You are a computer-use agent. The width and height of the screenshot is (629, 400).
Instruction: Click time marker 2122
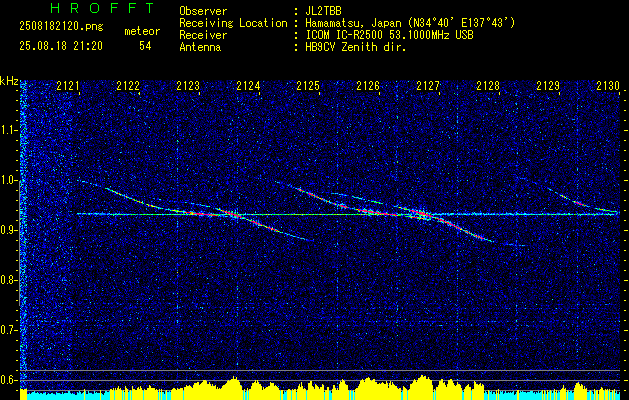pyautogui.click(x=128, y=86)
